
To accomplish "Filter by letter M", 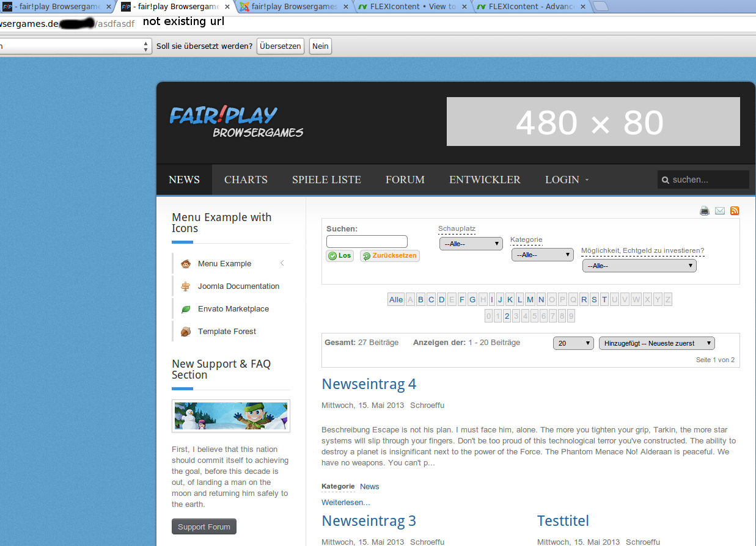I will point(530,299).
